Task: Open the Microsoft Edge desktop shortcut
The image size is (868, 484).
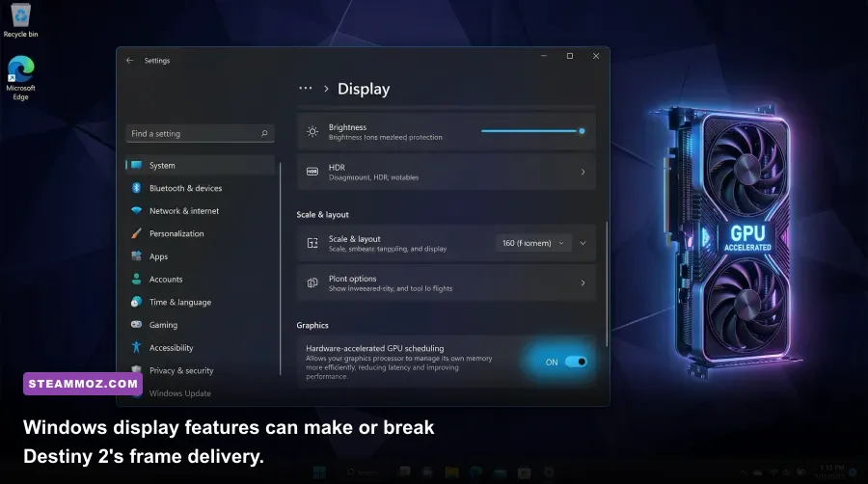Action: [20, 77]
